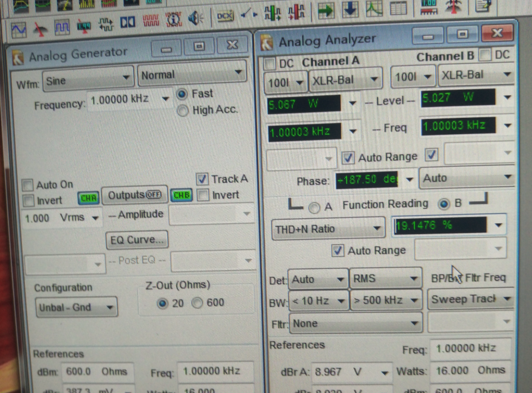Open Channel A 100I impedance dropdown
The width and height of the screenshot is (532, 393).
pyautogui.click(x=285, y=82)
